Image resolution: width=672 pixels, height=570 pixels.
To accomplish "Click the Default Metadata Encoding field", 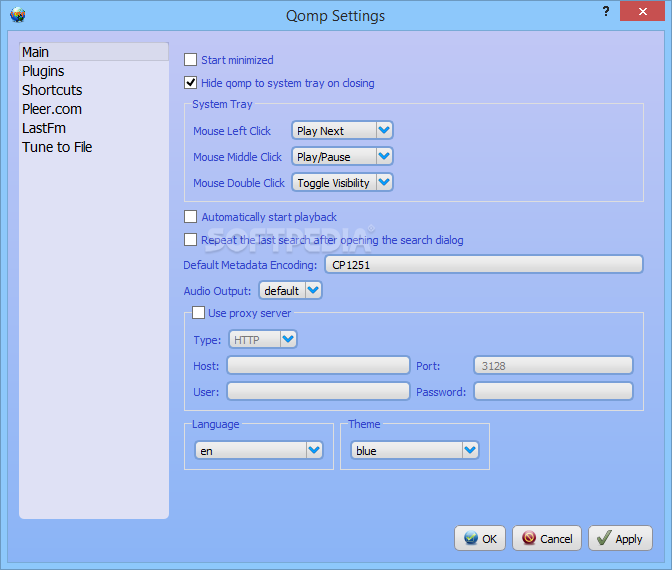I will 484,264.
